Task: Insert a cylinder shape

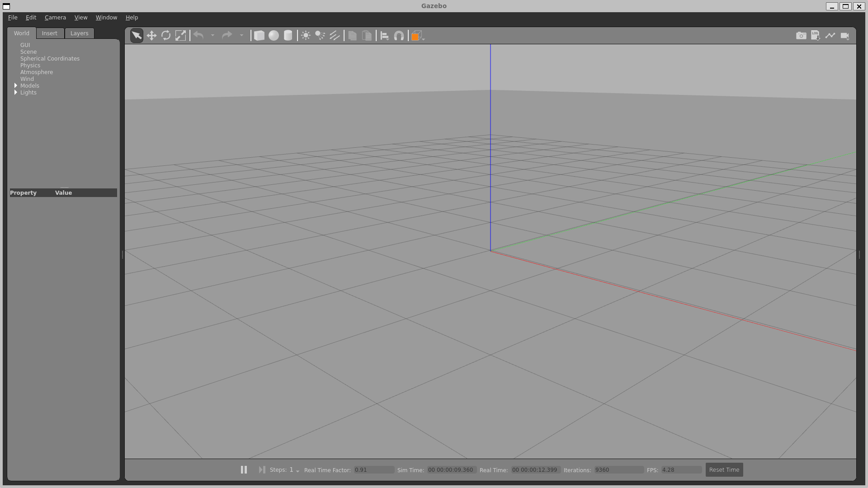Action: coord(288,36)
